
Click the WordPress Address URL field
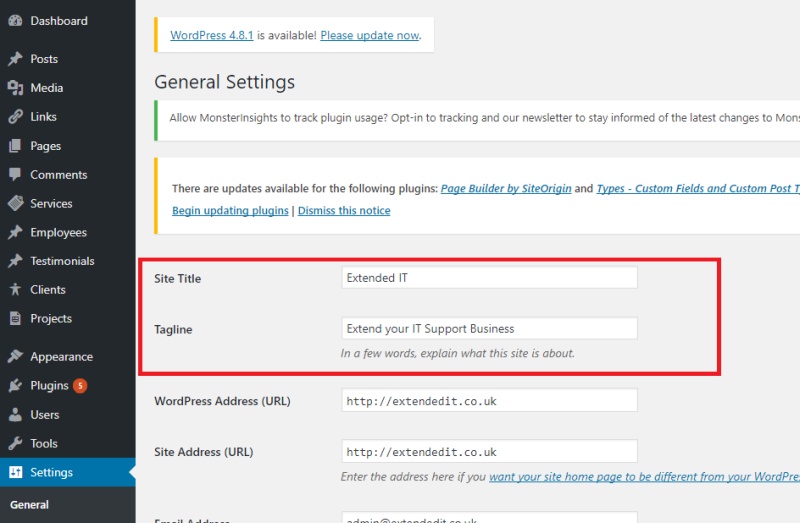(x=489, y=401)
